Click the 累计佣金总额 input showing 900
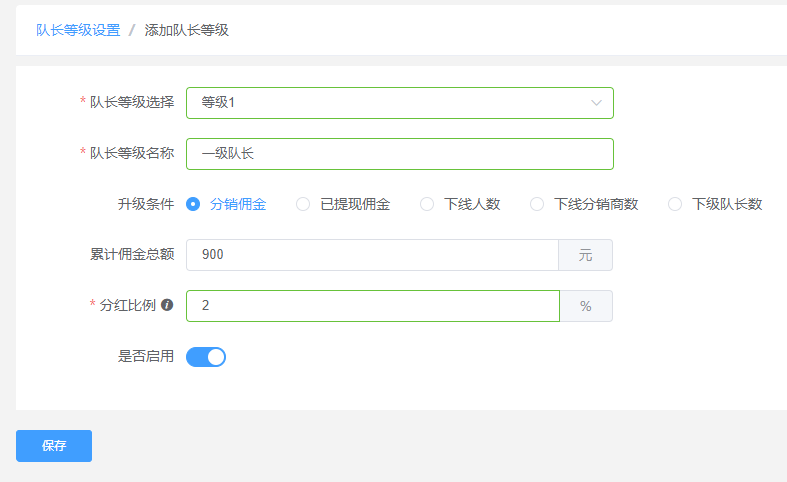 (372, 255)
